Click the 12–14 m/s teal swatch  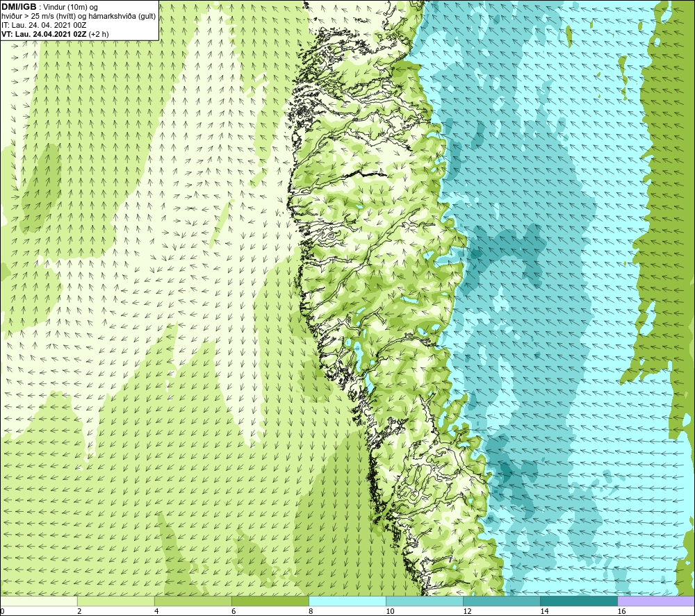[502, 601]
